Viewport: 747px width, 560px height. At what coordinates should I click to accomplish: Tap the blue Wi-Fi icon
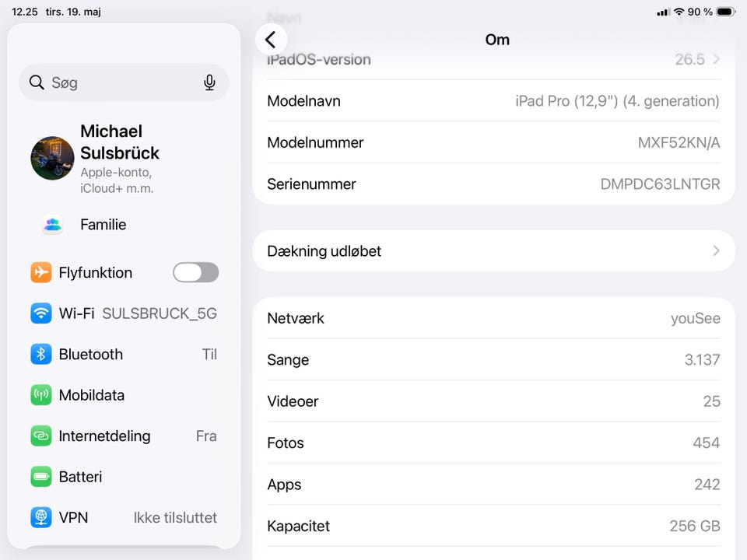click(41, 313)
